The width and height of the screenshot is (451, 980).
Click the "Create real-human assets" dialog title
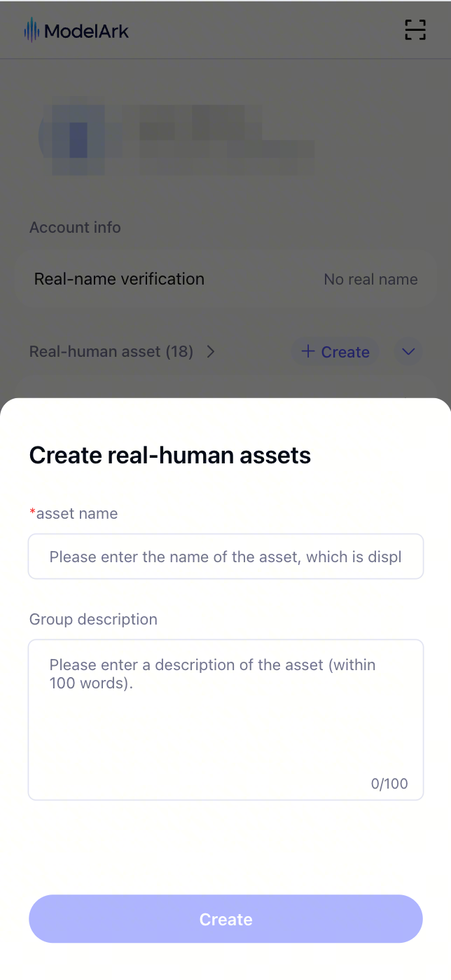(170, 456)
